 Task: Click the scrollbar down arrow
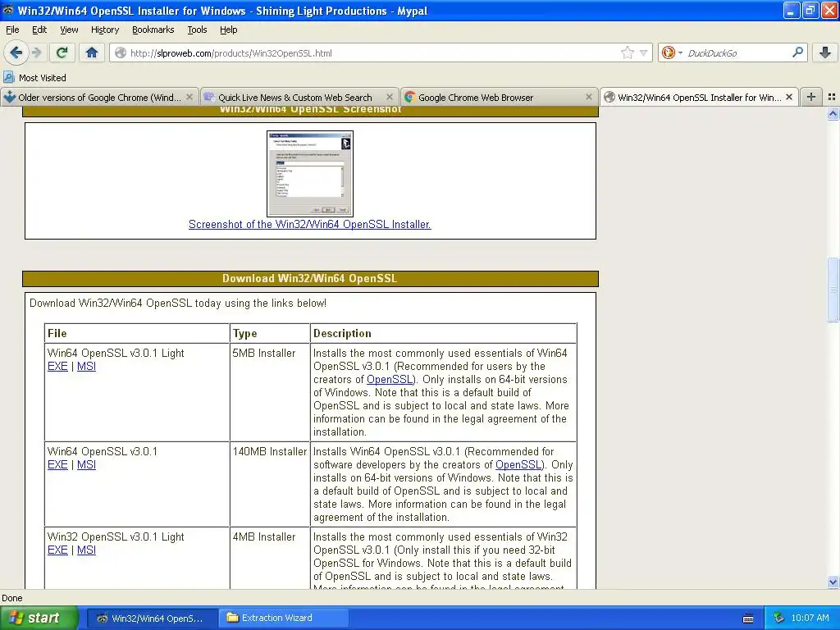pos(833,582)
